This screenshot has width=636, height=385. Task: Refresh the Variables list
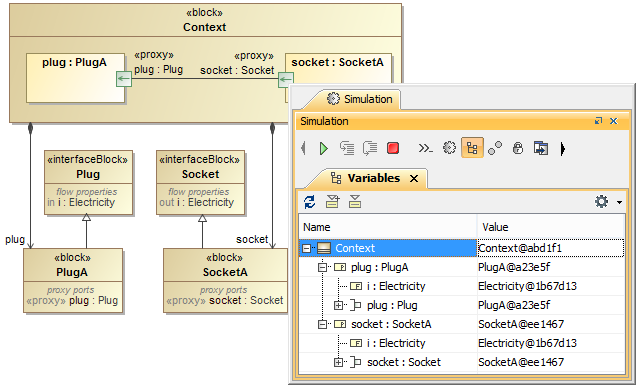(x=309, y=201)
